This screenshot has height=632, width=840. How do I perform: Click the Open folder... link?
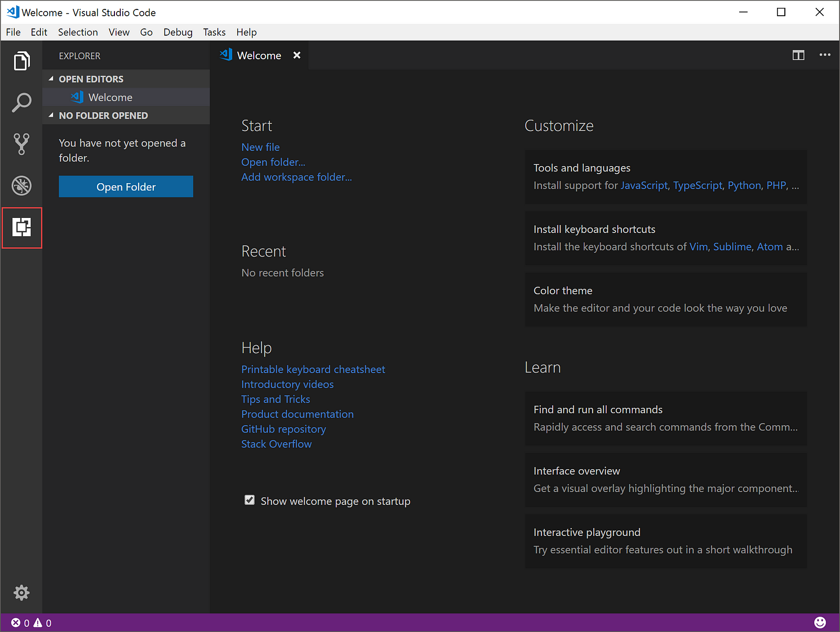[273, 162]
